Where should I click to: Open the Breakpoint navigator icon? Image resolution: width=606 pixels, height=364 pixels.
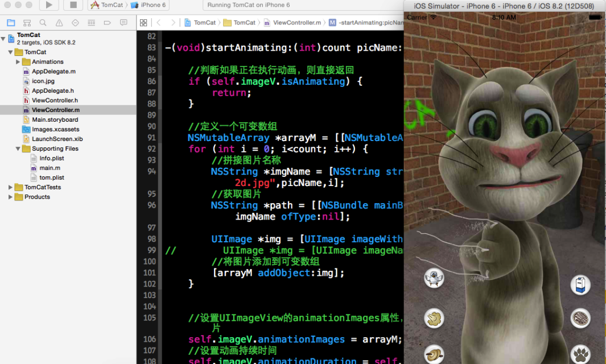click(108, 23)
